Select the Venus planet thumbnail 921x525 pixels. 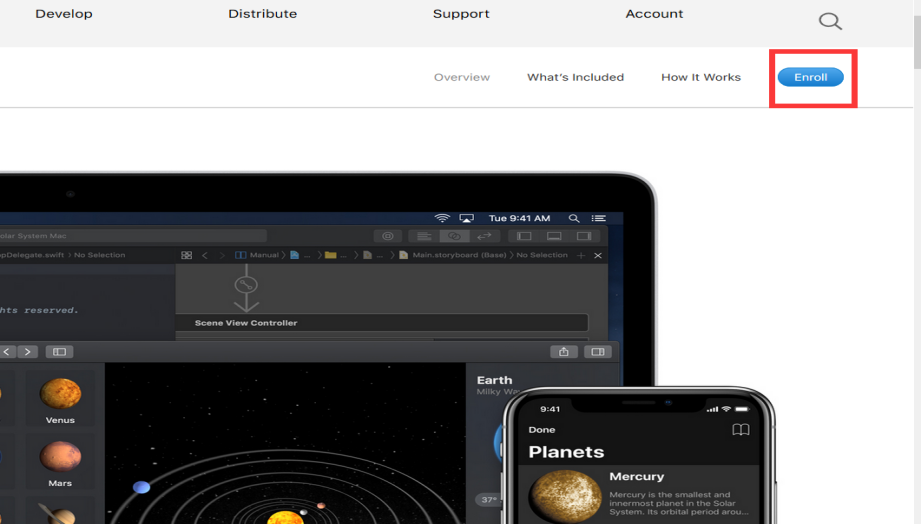[60, 401]
